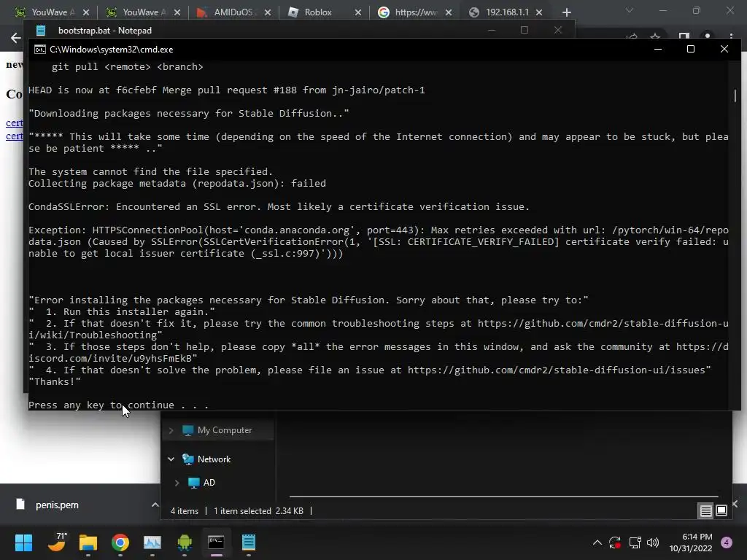Close the AMIDuOS browser tab

pyautogui.click(x=268, y=12)
